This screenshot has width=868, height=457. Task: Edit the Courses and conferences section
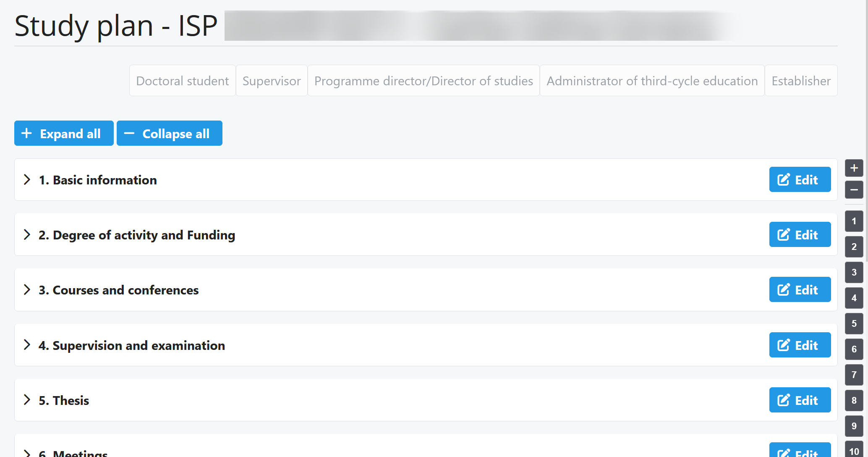800,290
